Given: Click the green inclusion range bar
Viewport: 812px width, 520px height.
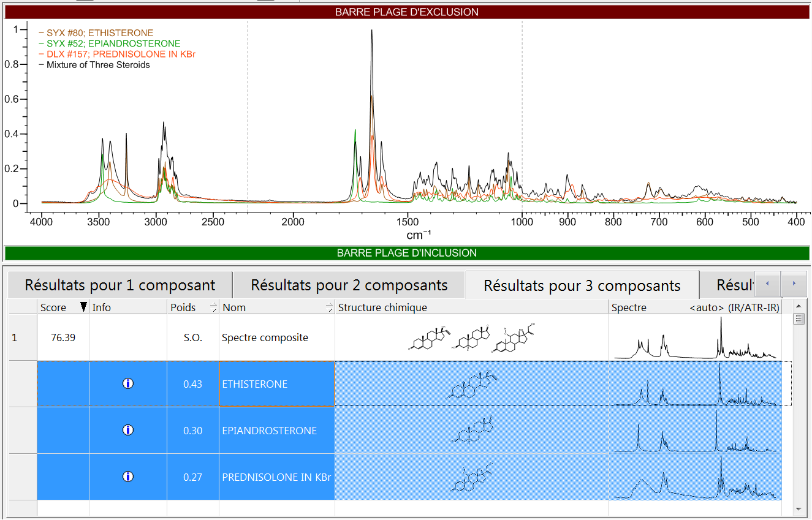Looking at the screenshot, I should tap(406, 253).
